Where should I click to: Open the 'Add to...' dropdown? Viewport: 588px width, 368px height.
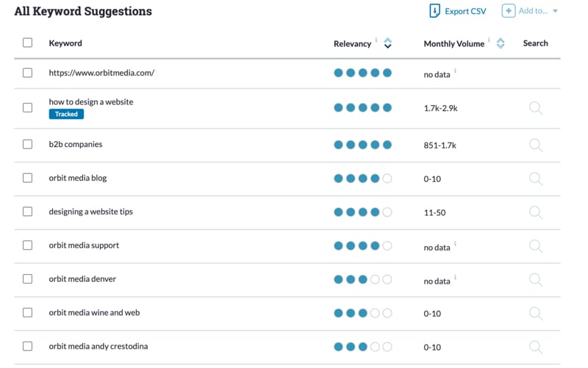[531, 11]
